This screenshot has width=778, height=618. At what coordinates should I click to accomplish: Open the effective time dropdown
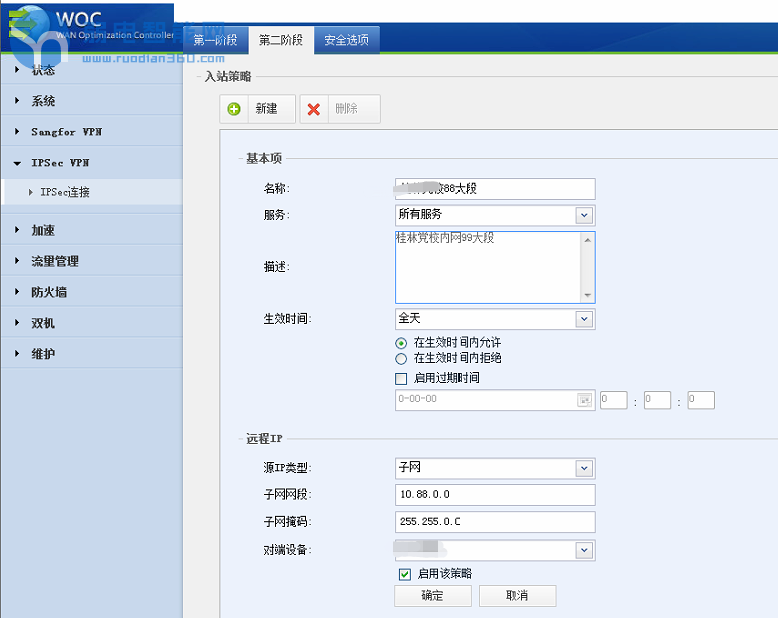pyautogui.click(x=584, y=319)
